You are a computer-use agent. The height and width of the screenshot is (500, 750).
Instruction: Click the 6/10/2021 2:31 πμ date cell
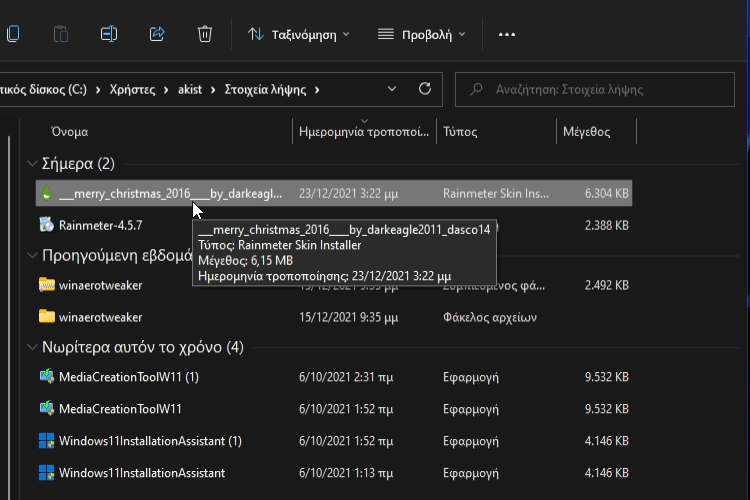(346, 377)
